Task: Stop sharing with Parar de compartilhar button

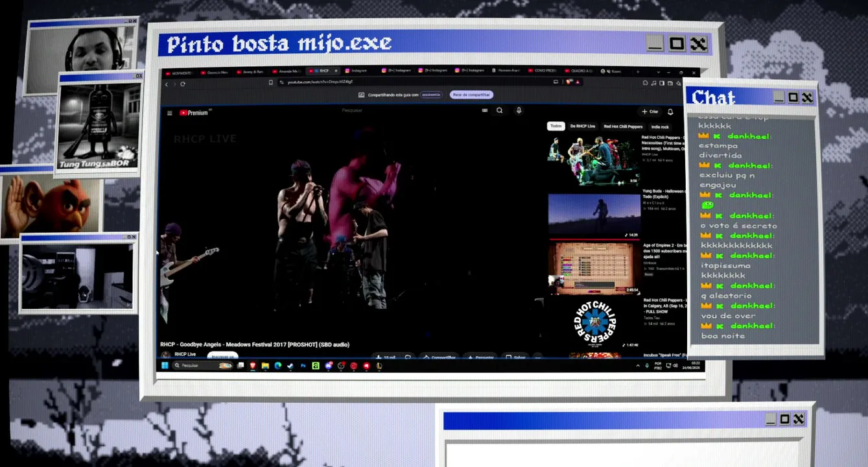Action: tap(471, 95)
